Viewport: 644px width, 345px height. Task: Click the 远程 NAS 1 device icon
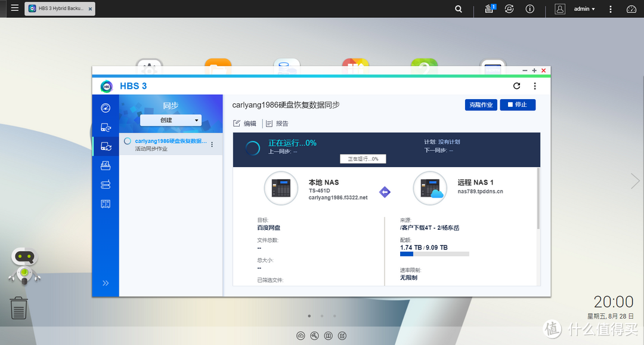[430, 189]
